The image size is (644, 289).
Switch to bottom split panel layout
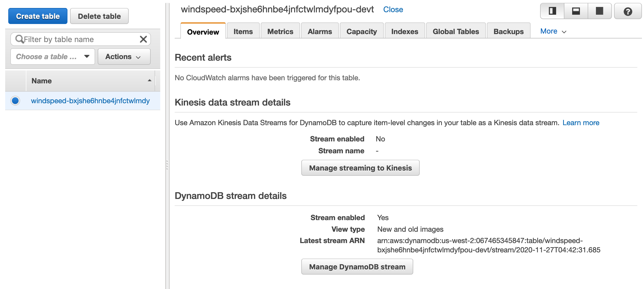click(576, 11)
